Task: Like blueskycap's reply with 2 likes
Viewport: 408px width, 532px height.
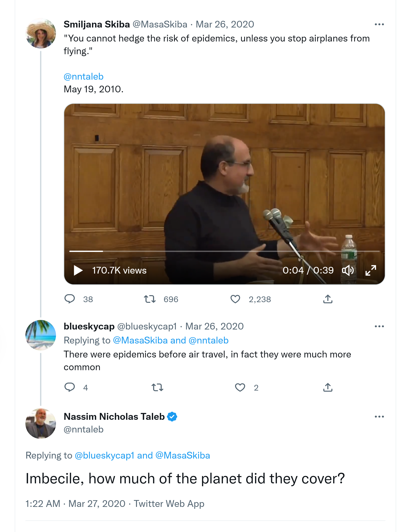Action: (x=240, y=387)
